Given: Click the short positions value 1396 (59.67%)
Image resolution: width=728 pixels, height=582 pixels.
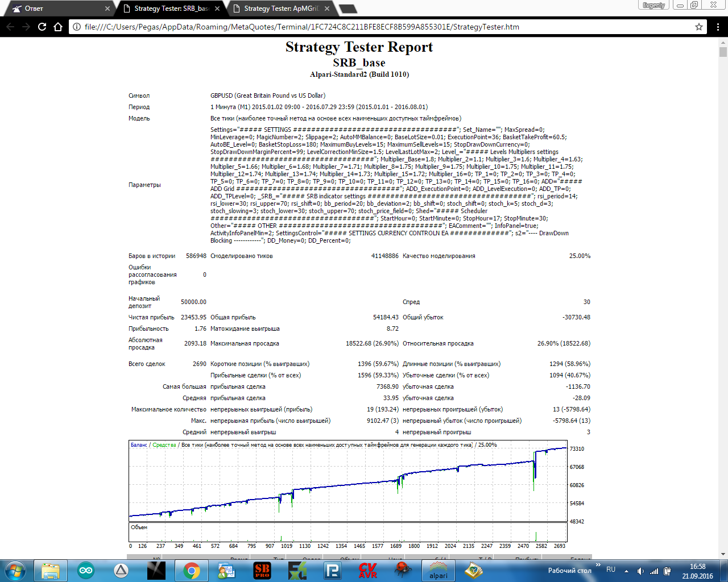Looking at the screenshot, I should click(x=378, y=364).
